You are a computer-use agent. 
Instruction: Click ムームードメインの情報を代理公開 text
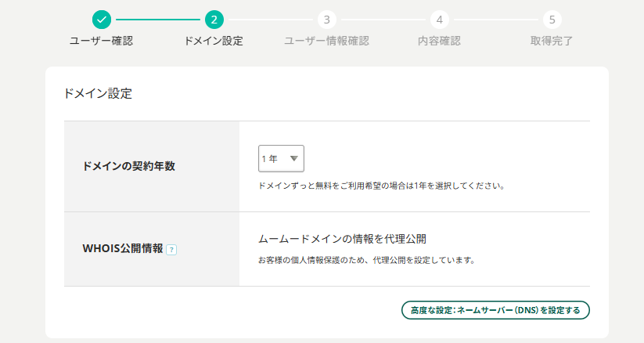tap(342, 238)
